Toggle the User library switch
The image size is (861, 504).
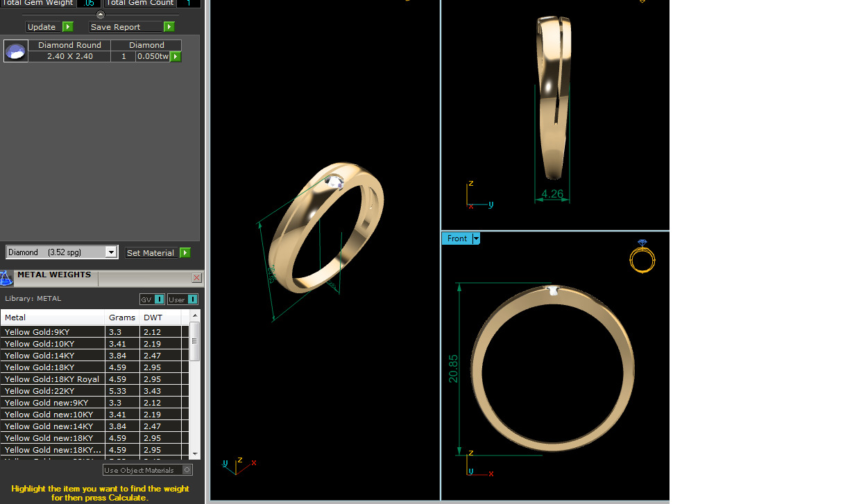[182, 299]
